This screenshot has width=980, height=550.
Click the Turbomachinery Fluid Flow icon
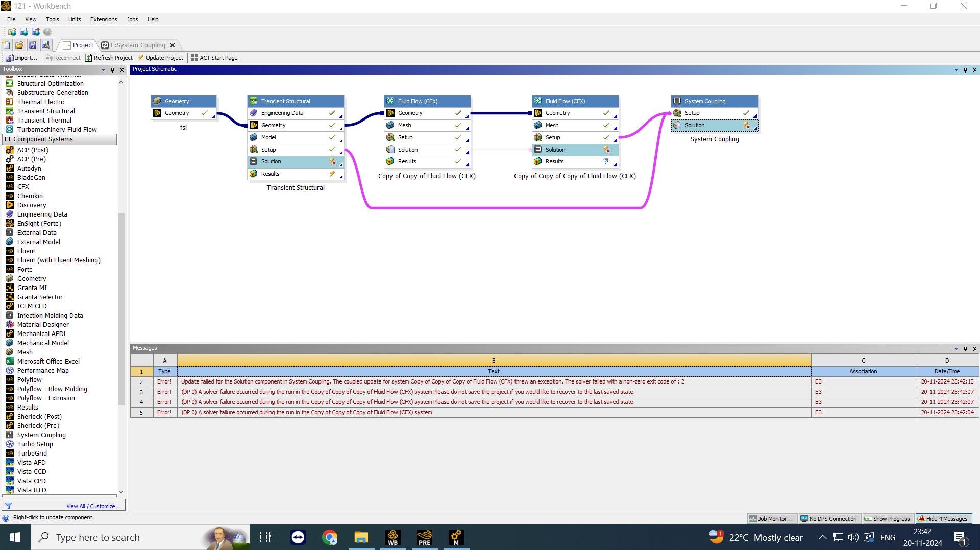click(x=9, y=129)
